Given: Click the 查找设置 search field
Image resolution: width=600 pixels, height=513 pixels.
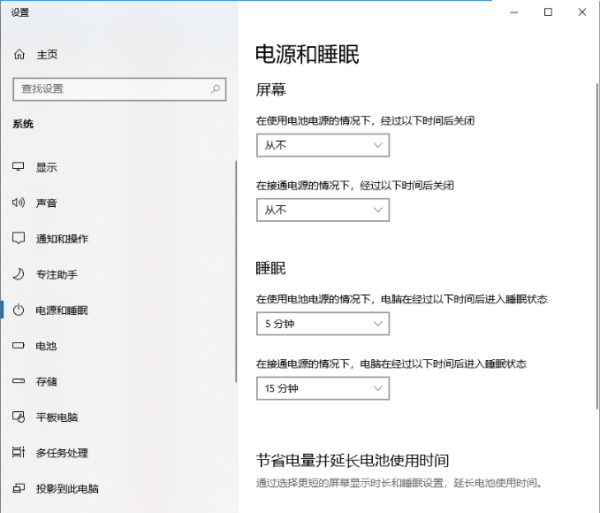Looking at the screenshot, I should point(110,88).
